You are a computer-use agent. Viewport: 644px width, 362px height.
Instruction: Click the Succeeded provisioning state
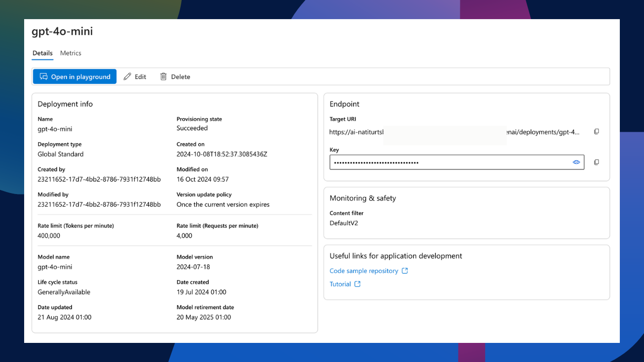click(192, 128)
